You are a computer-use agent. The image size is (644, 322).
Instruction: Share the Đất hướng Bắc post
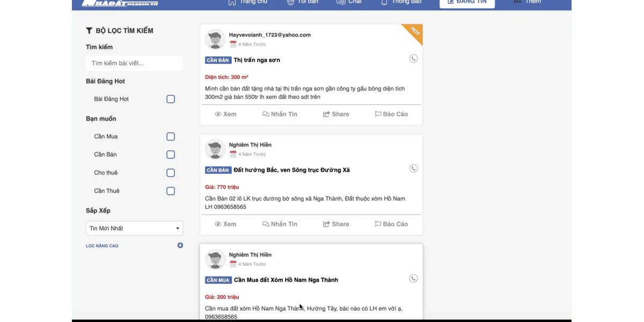click(x=336, y=224)
